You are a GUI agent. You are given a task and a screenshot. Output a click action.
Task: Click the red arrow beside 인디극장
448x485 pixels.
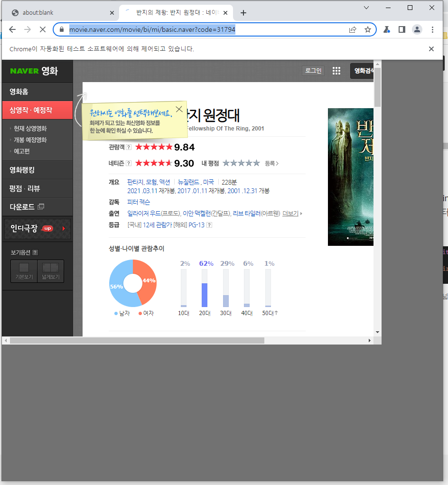click(x=64, y=229)
